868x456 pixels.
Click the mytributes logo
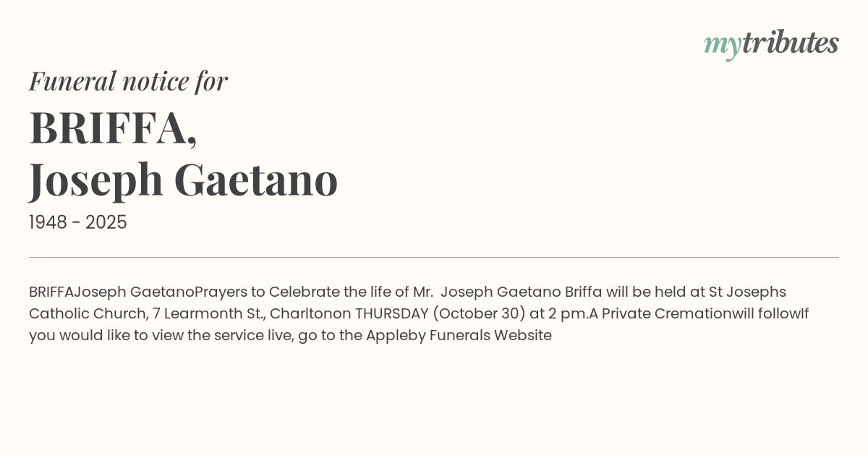tap(770, 43)
